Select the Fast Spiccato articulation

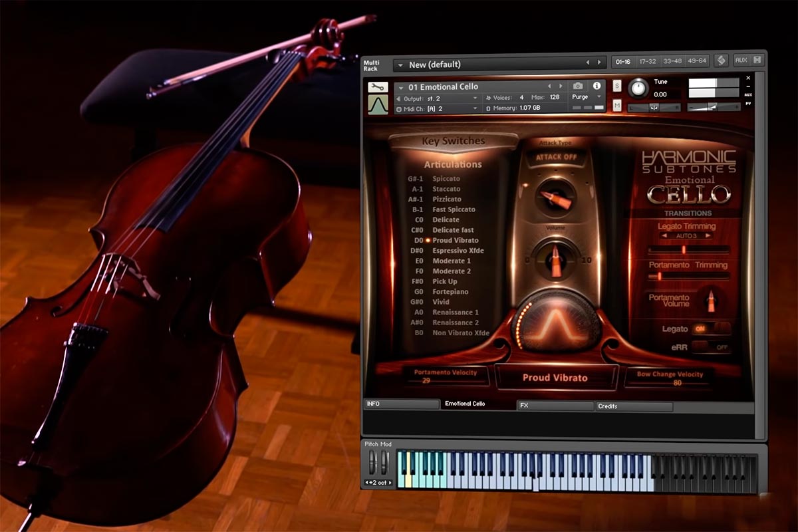pyautogui.click(x=454, y=209)
